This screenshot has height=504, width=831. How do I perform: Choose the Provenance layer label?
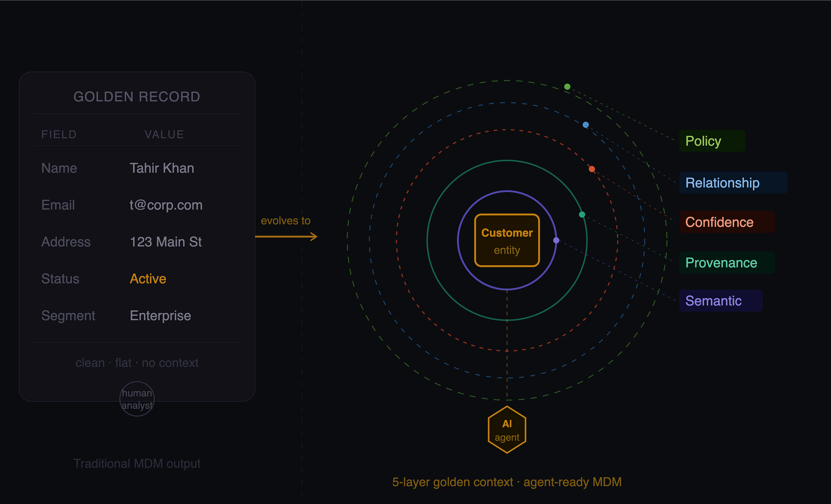tap(727, 263)
